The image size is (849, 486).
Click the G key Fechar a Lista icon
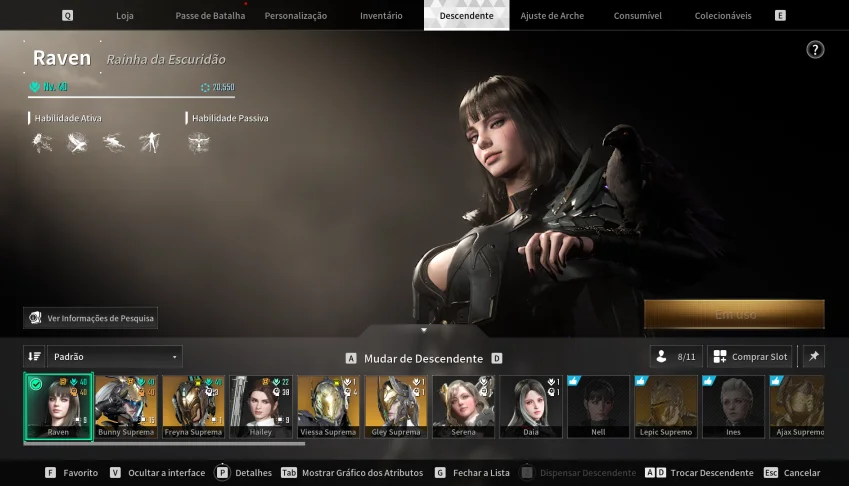pos(440,472)
